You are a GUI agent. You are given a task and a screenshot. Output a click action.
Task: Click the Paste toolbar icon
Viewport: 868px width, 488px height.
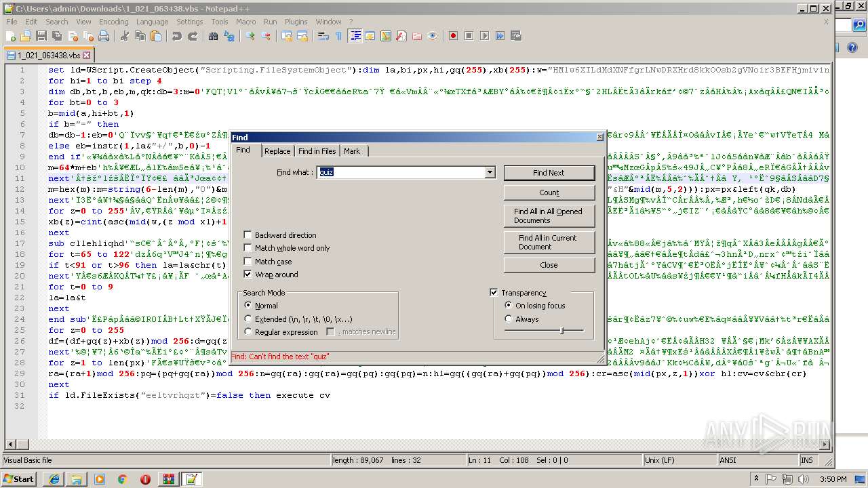[x=155, y=36]
